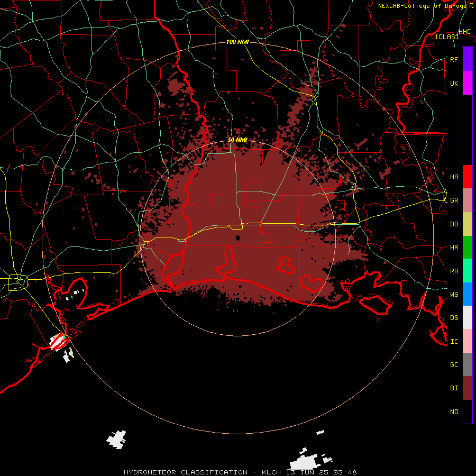
Task: Click the green HR legend swatch
Action: 467,248
